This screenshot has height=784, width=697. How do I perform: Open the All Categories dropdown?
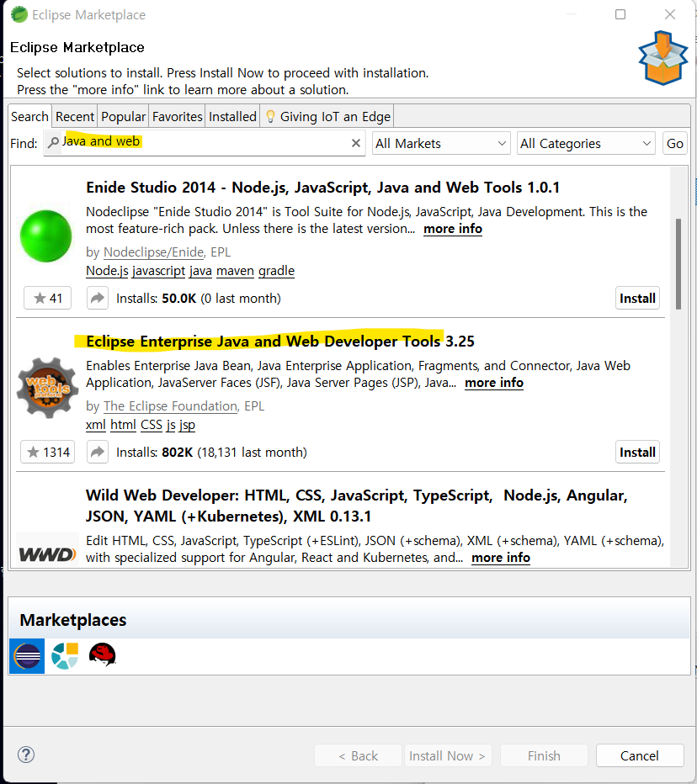point(586,144)
